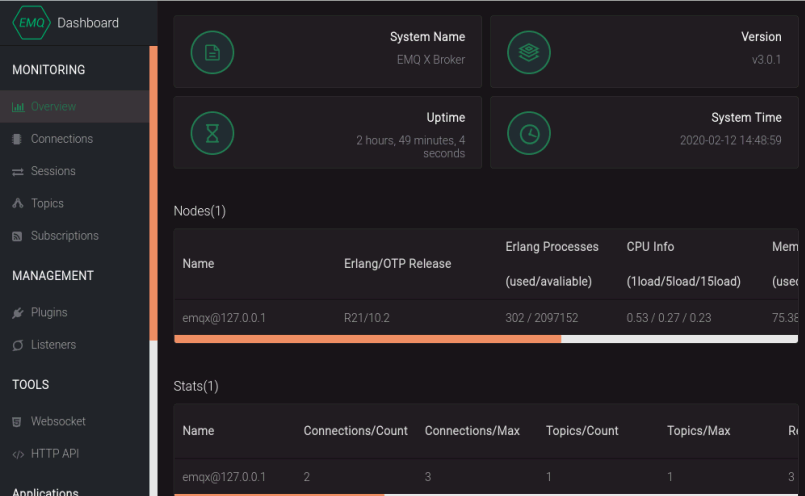Click the HTTP API code icon

[17, 454]
